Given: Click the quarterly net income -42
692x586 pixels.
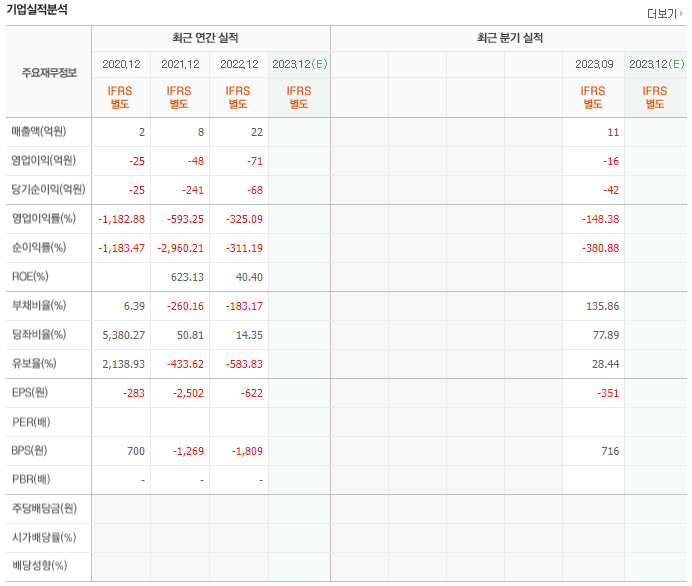Looking at the screenshot, I should (611, 191).
